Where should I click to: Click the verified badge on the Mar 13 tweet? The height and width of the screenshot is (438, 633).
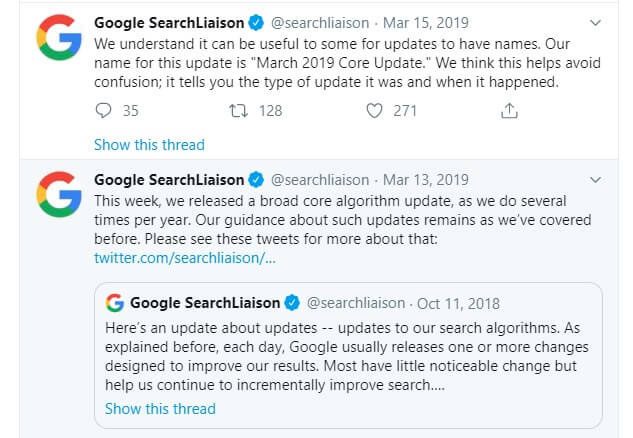pyautogui.click(x=256, y=180)
